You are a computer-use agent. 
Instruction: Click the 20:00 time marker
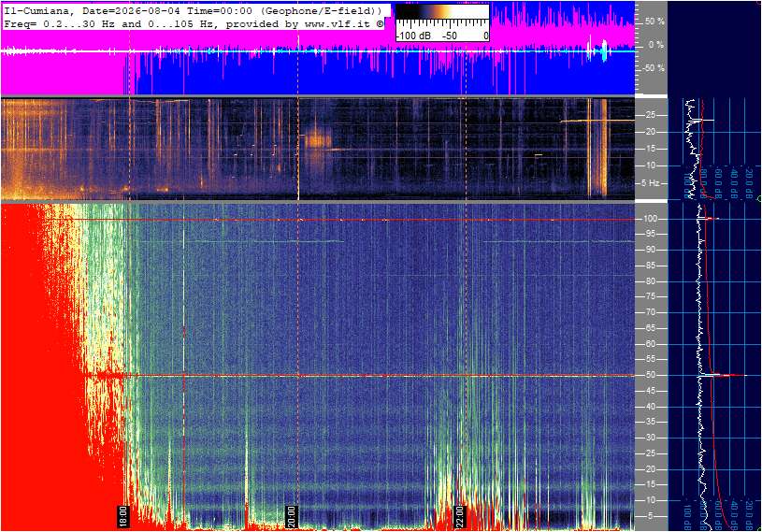(291, 516)
